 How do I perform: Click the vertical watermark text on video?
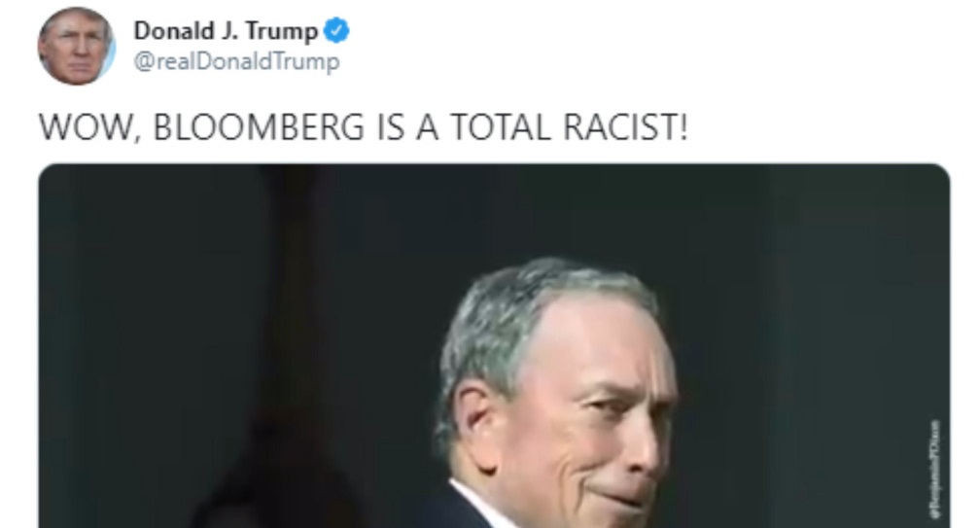(935, 468)
